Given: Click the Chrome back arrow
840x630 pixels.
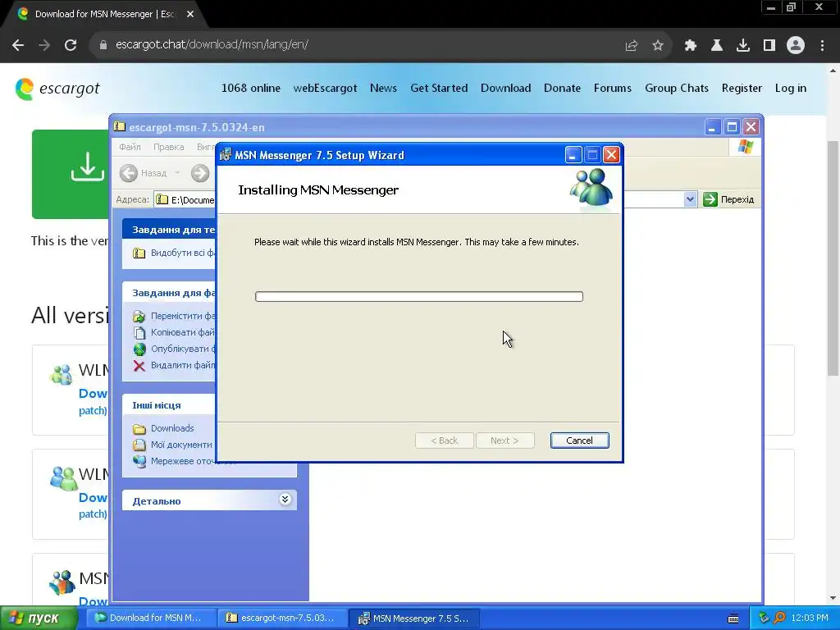Looking at the screenshot, I should (18, 45).
